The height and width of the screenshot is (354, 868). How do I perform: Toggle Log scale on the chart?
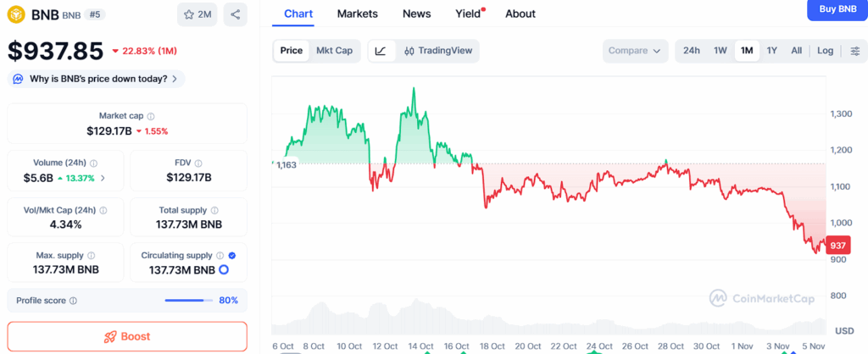(x=825, y=51)
